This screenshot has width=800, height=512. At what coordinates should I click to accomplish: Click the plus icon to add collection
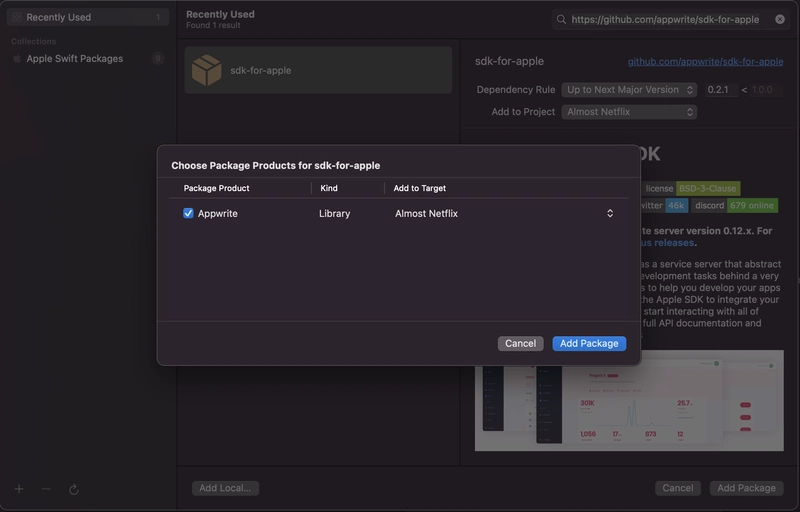[19, 489]
